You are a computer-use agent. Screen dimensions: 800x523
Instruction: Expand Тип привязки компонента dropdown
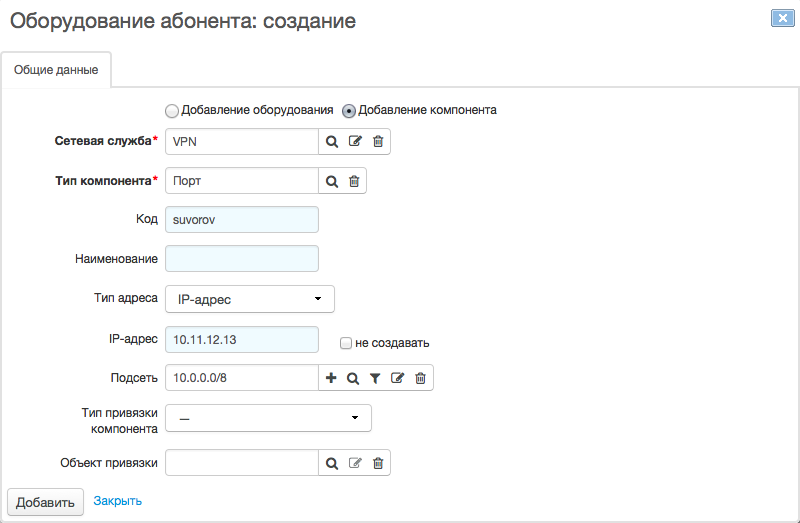[268, 418]
